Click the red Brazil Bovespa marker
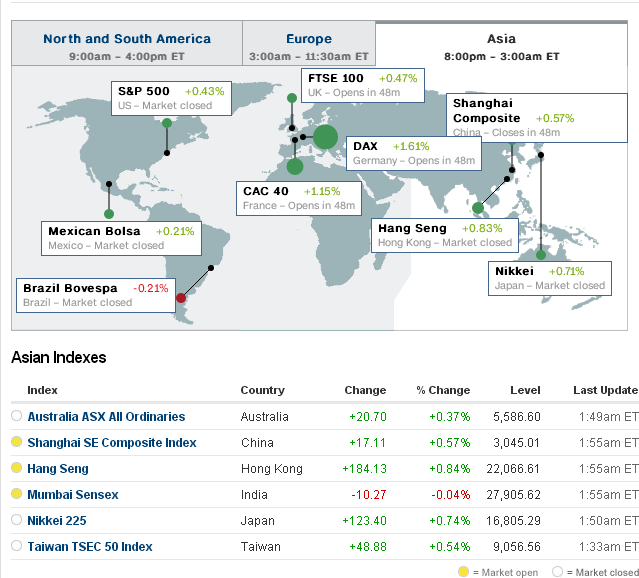639x578 pixels. point(181,298)
